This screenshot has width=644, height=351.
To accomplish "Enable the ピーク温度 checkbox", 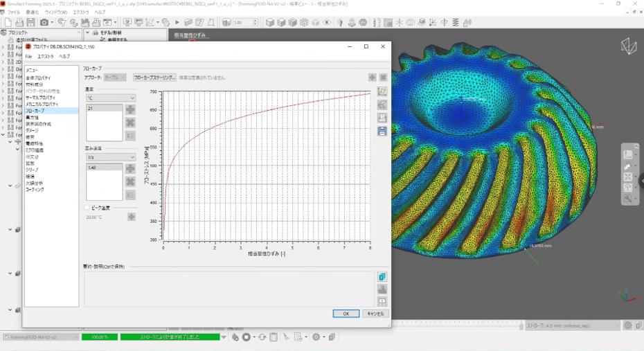I will (87, 208).
